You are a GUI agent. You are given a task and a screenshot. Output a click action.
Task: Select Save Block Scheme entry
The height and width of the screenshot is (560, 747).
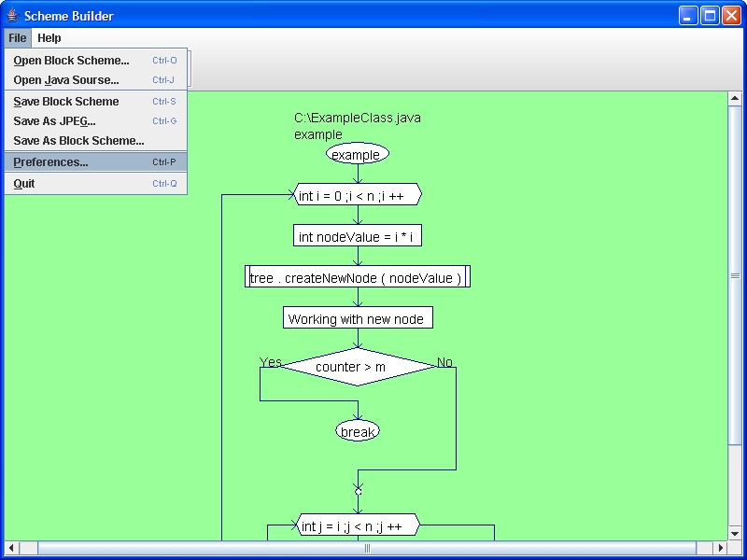coord(96,102)
